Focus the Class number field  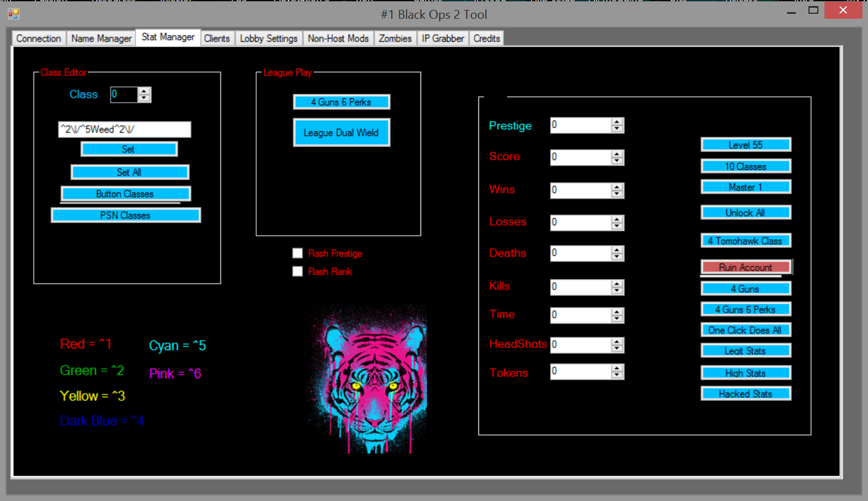point(124,94)
